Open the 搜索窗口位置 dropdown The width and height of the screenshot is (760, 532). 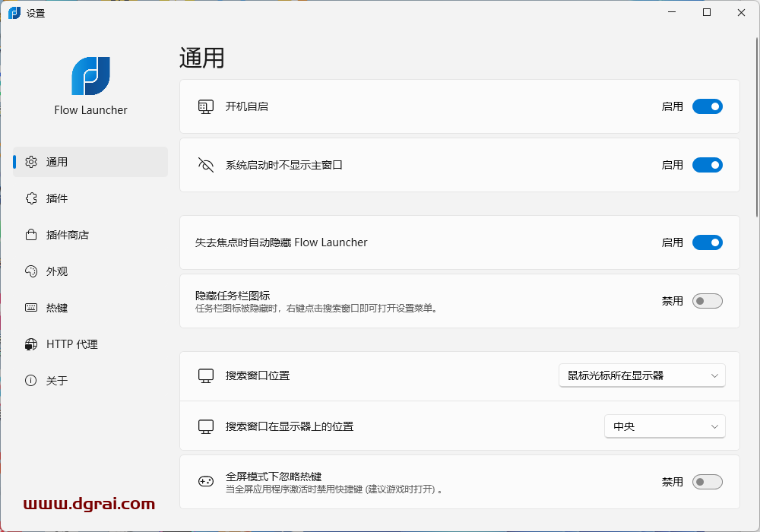pyautogui.click(x=641, y=375)
